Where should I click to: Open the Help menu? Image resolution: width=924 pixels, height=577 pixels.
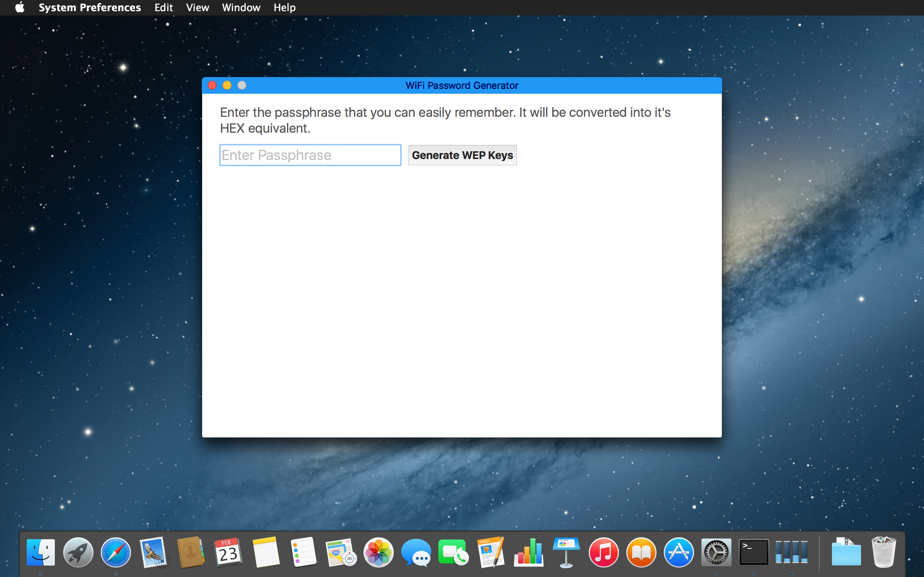coord(284,7)
